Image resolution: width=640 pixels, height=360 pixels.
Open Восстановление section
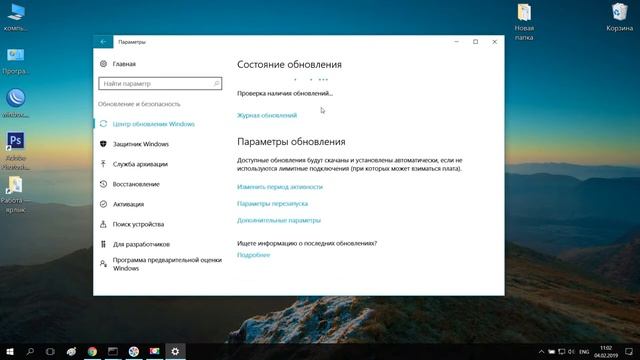[136, 184]
